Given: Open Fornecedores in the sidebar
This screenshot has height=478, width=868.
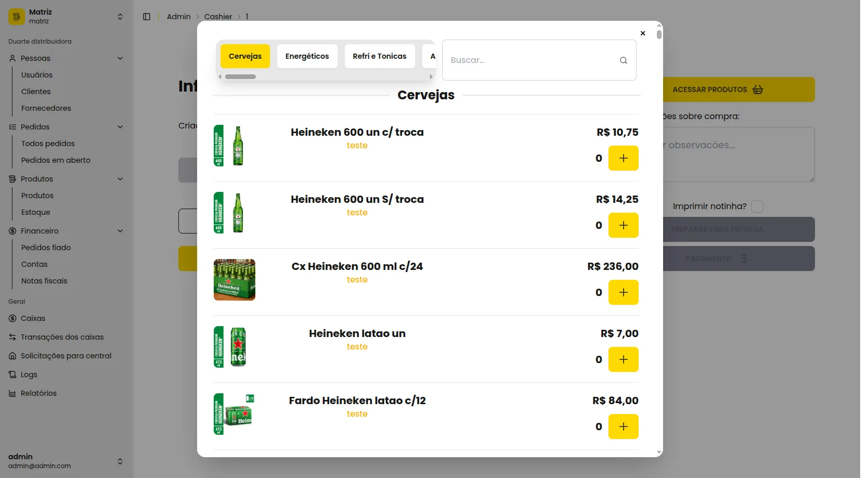Looking at the screenshot, I should coord(46,108).
